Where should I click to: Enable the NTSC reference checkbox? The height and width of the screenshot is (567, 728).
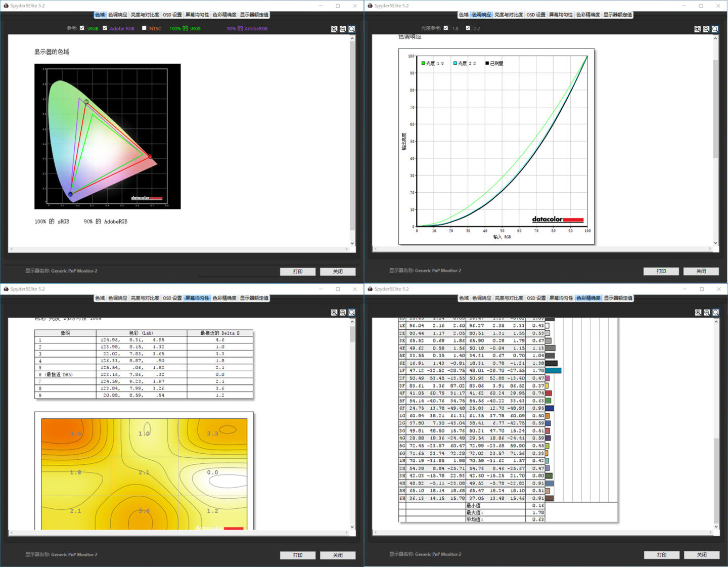(144, 28)
